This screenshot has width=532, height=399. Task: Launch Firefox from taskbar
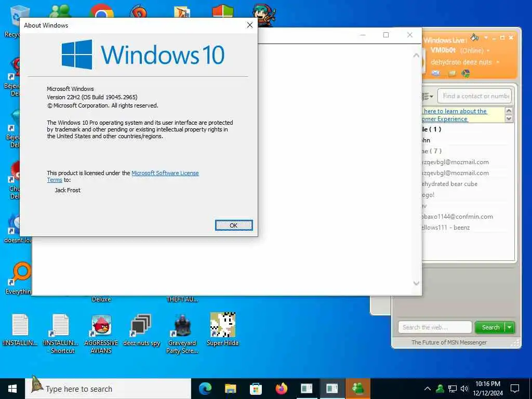click(x=281, y=389)
